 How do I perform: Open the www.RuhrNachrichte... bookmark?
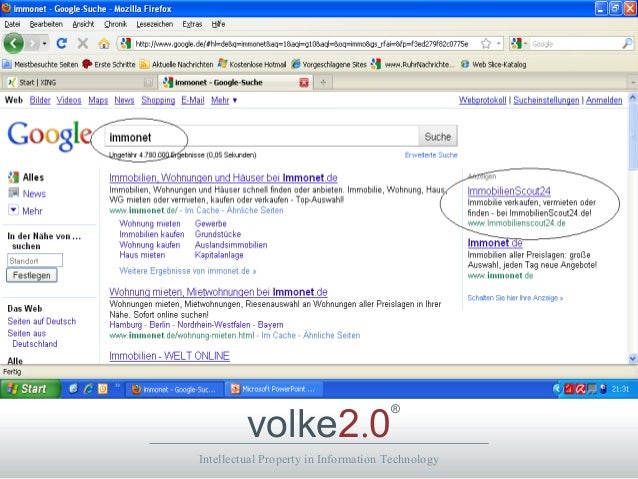click(x=413, y=64)
